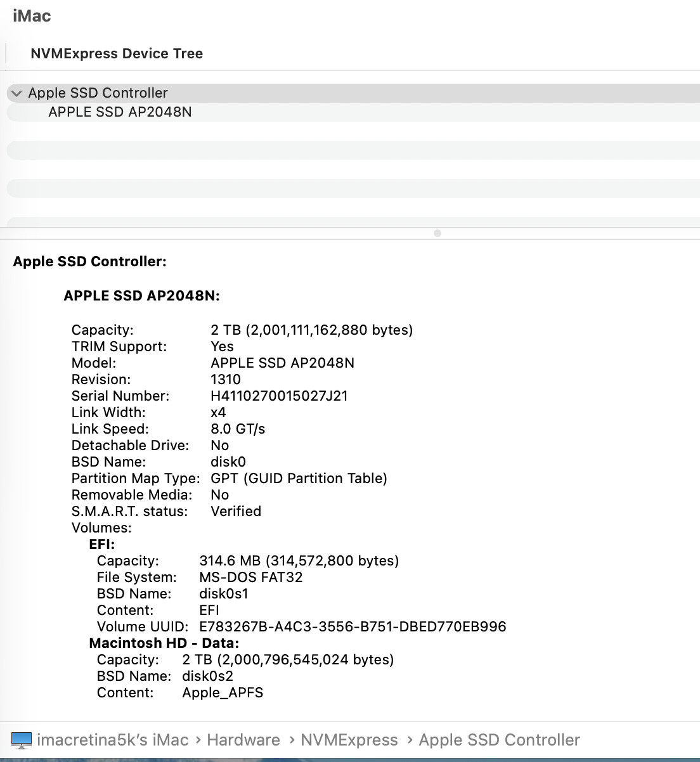Image resolution: width=700 pixels, height=762 pixels.
Task: Click the Content value EFI
Action: point(209,610)
